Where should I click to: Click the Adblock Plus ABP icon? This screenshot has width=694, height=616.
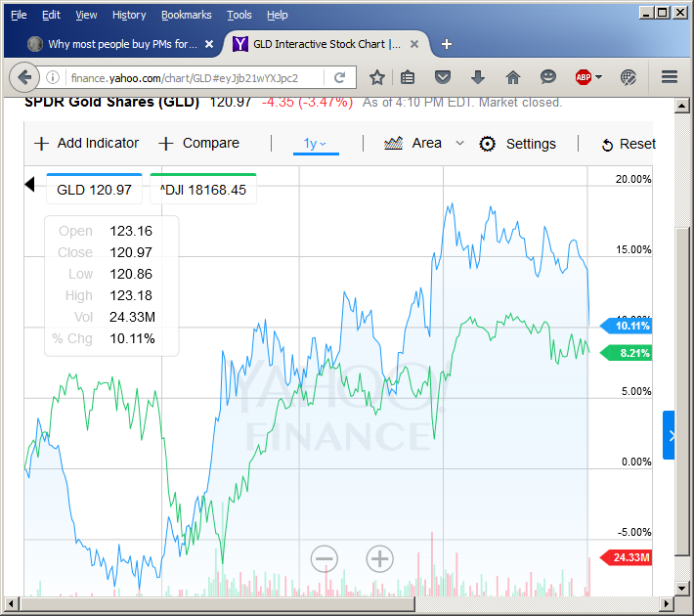pos(584,77)
